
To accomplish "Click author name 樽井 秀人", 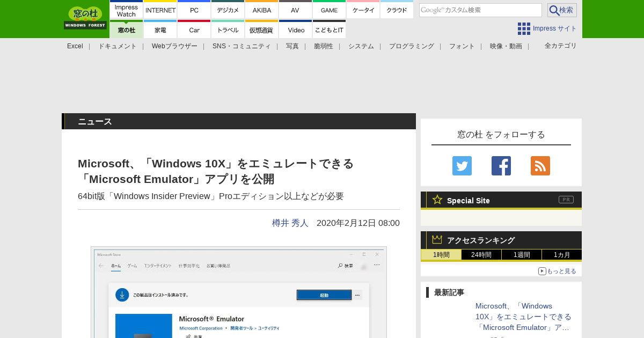I will (290, 223).
